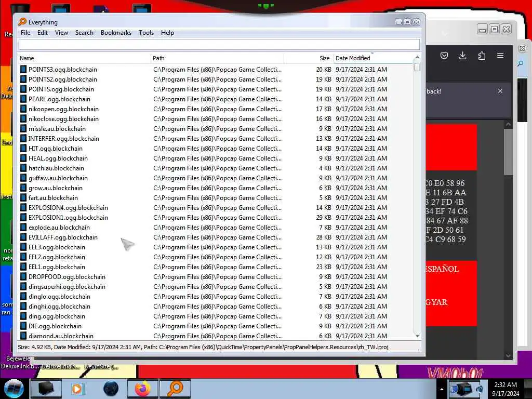Viewport: 532px width, 399px height.
Task: Open the Tools menu in Everything
Action: tap(146, 33)
